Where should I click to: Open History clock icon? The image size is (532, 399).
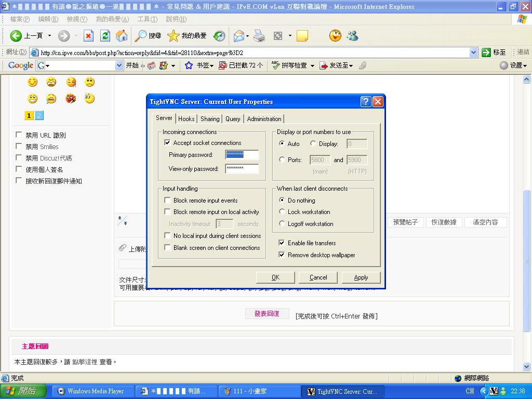(219, 36)
